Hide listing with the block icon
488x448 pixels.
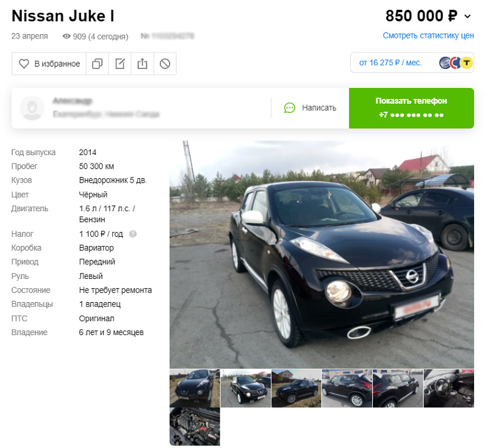(165, 63)
